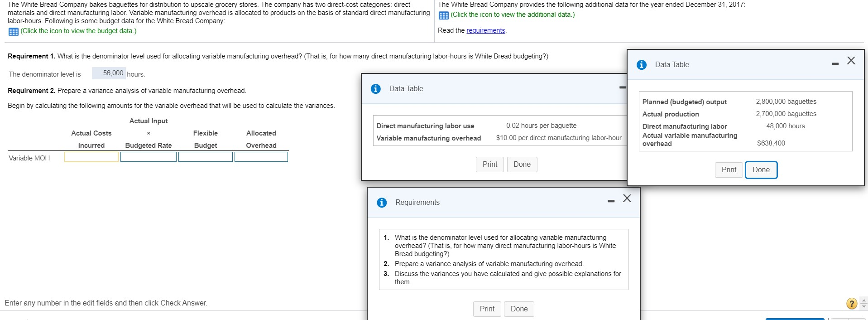Click the Flexible Budget input field
The image size is (868, 320).
click(x=206, y=157)
